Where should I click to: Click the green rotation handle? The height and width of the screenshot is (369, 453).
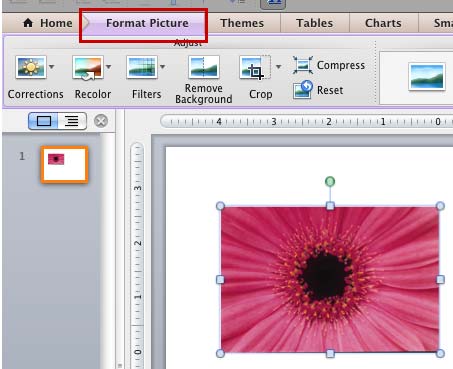pyautogui.click(x=330, y=181)
